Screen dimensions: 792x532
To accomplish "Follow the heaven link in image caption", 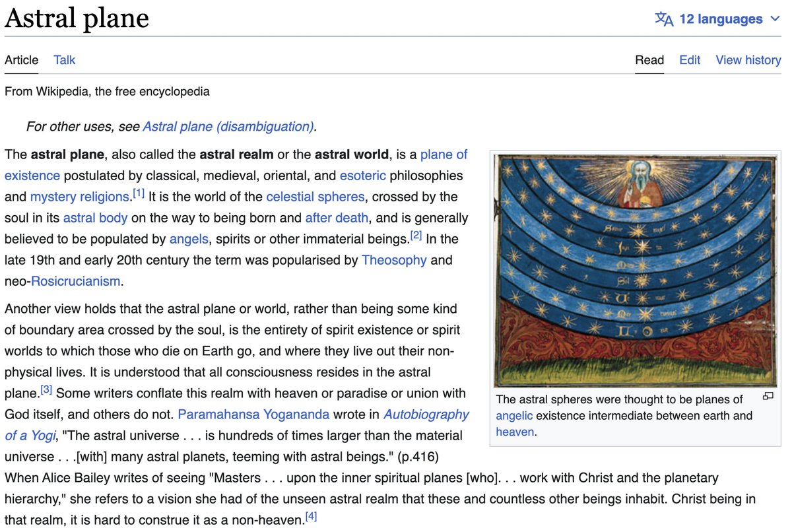I will (x=515, y=432).
